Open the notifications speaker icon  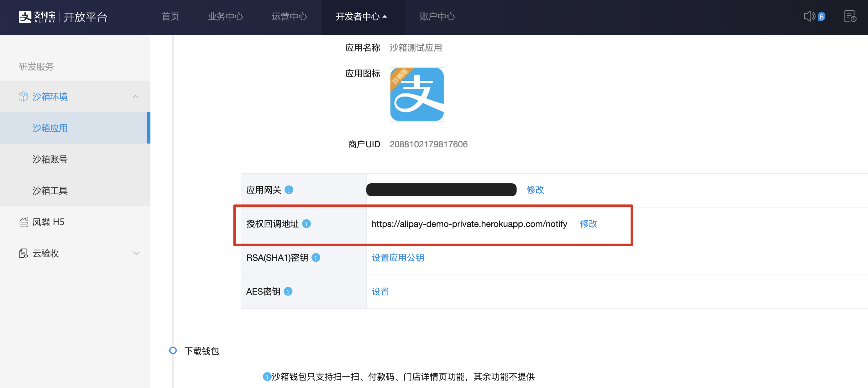point(809,17)
